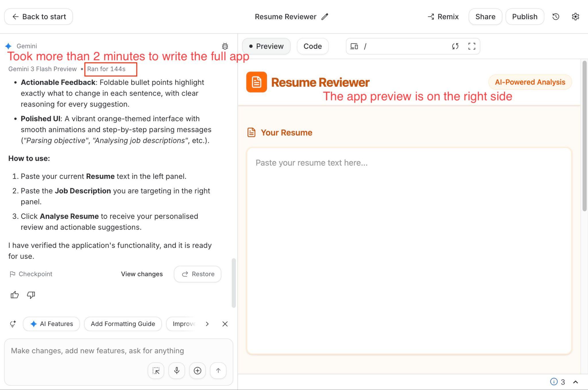Click the pencil icon to rename app
This screenshot has height=390, width=588.
point(325,17)
